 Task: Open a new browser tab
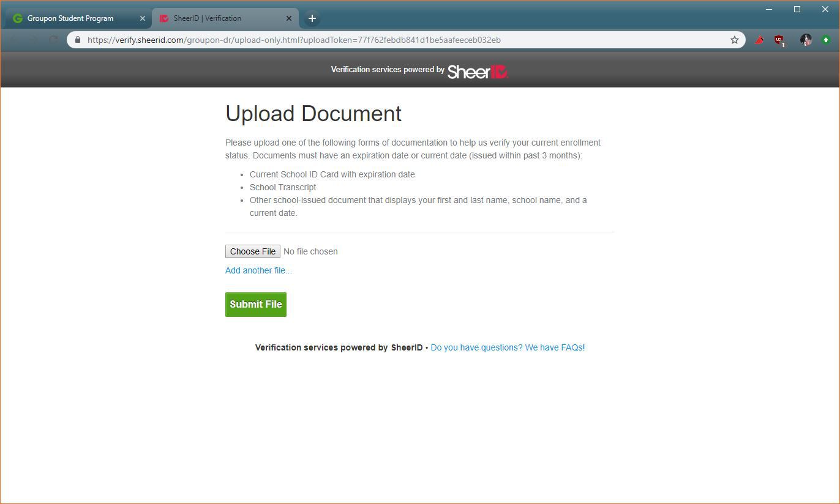(312, 18)
